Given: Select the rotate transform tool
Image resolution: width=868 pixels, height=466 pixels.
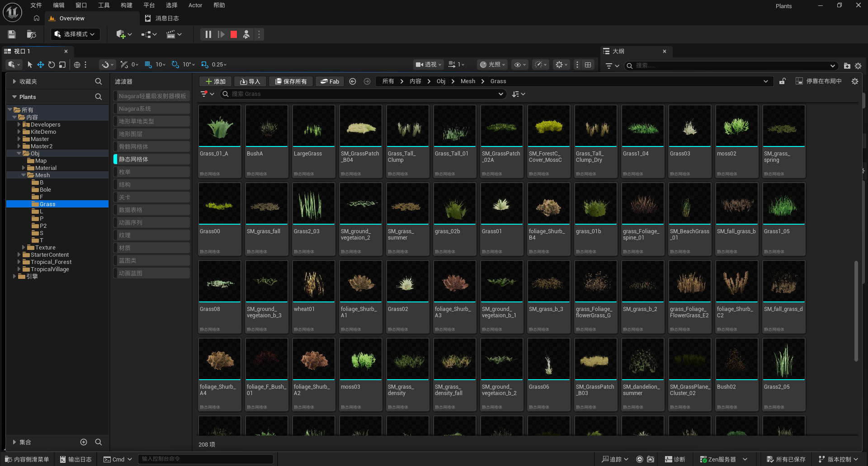Looking at the screenshot, I should click(52, 65).
